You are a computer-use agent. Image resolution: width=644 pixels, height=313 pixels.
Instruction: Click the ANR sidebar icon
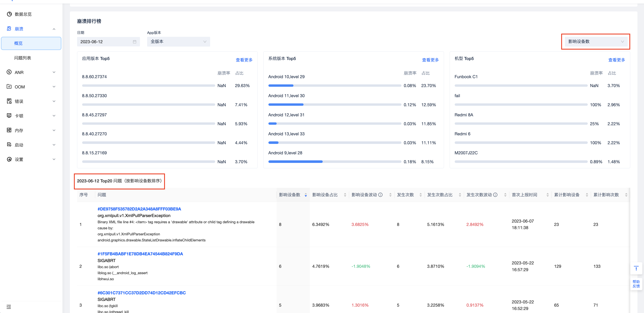tap(9, 72)
